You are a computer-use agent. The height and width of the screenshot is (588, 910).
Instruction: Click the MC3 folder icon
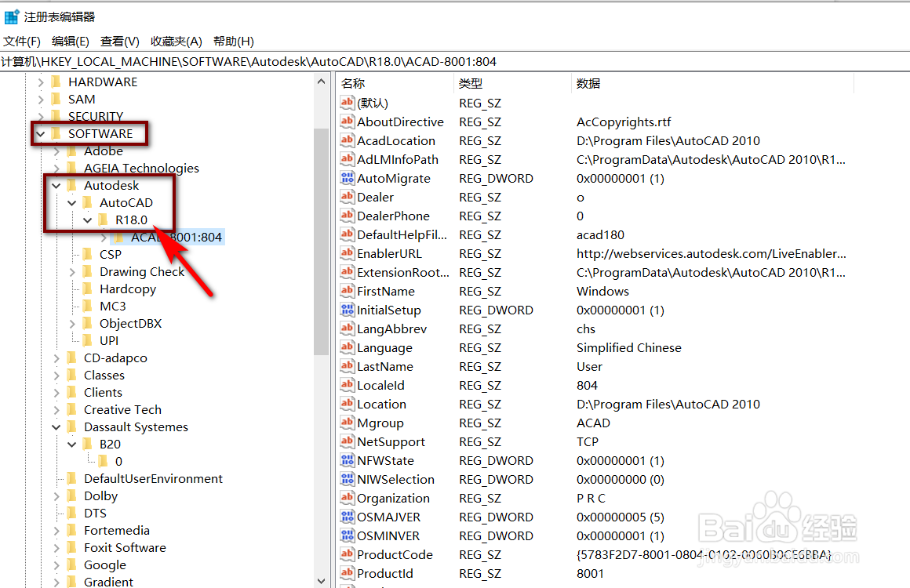[88, 306]
